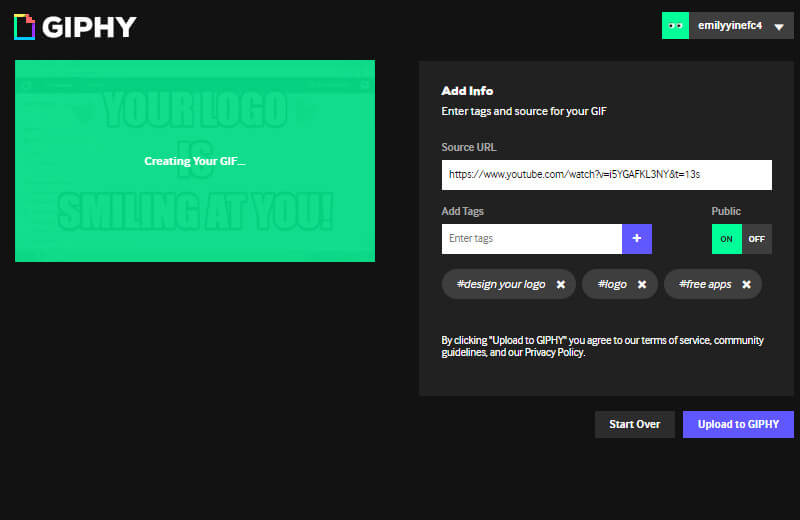Expand the account dropdown arrow
This screenshot has height=520, width=800.
coord(779,26)
